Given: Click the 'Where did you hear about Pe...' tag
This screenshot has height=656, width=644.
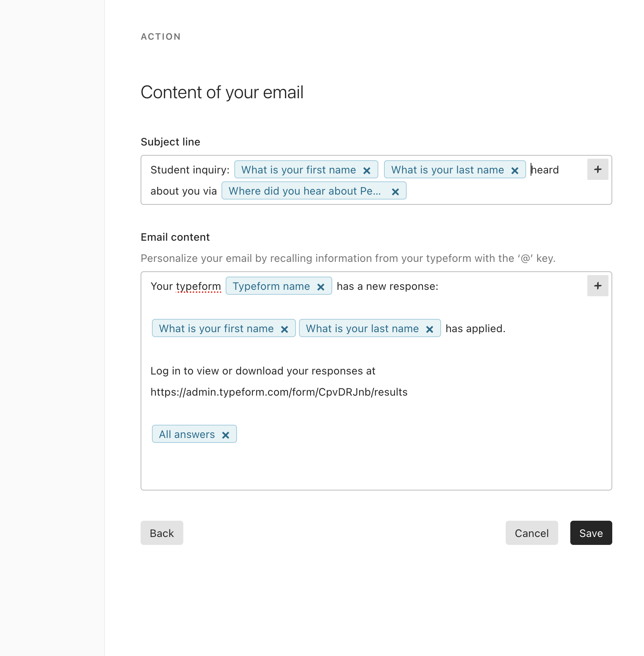Looking at the screenshot, I should [x=305, y=191].
